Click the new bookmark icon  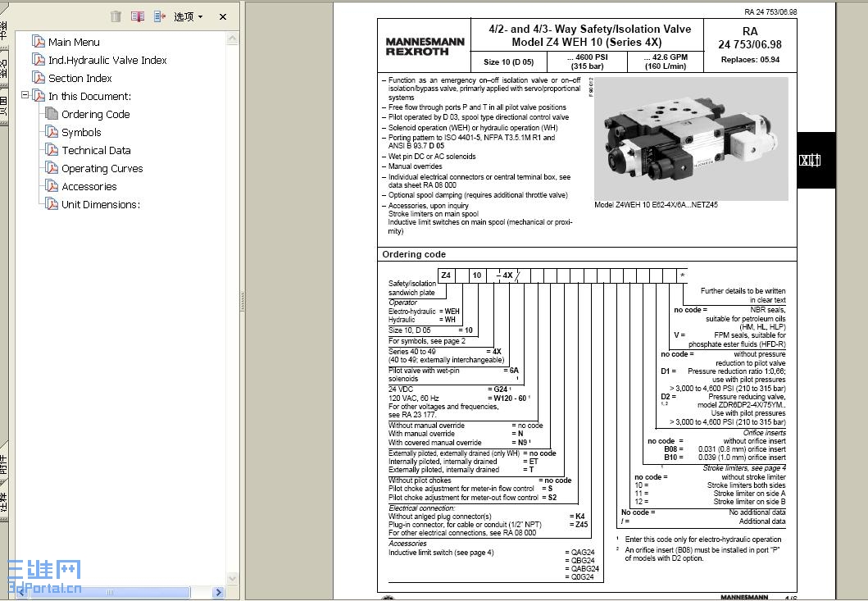click(137, 16)
